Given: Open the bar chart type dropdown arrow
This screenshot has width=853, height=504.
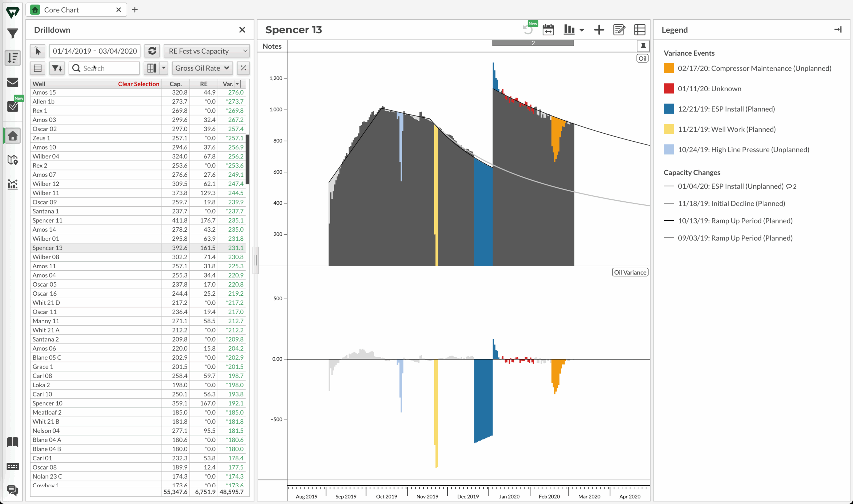Looking at the screenshot, I should click(x=582, y=30).
